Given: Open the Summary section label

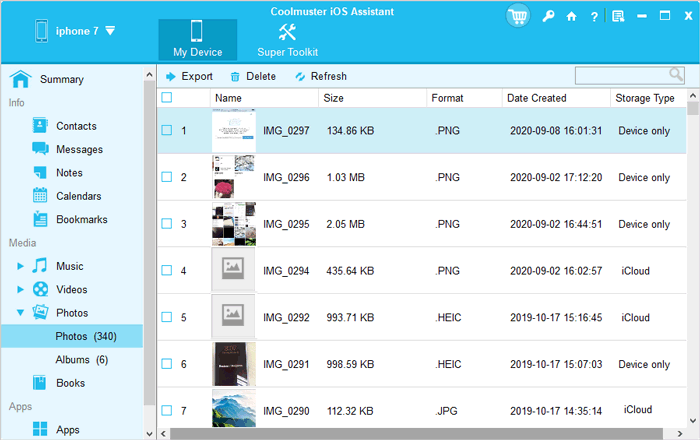Looking at the screenshot, I should click(x=62, y=79).
